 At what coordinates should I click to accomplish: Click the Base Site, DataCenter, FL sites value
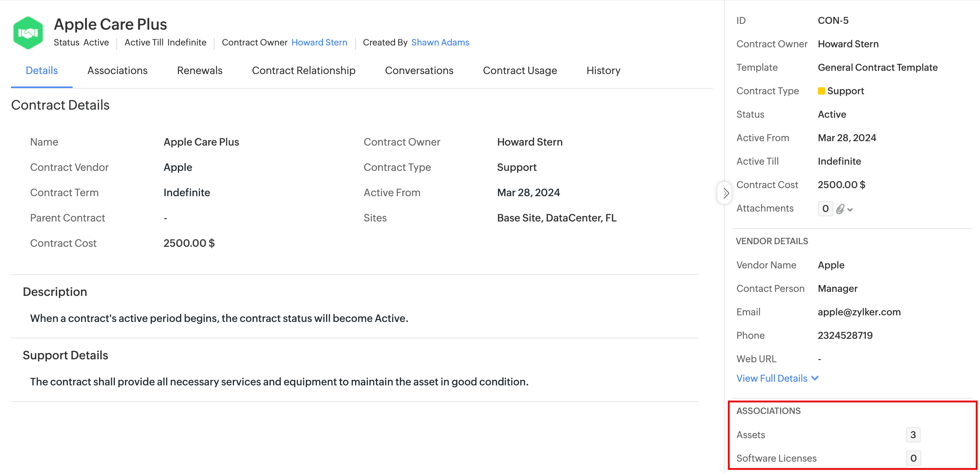coord(557,218)
